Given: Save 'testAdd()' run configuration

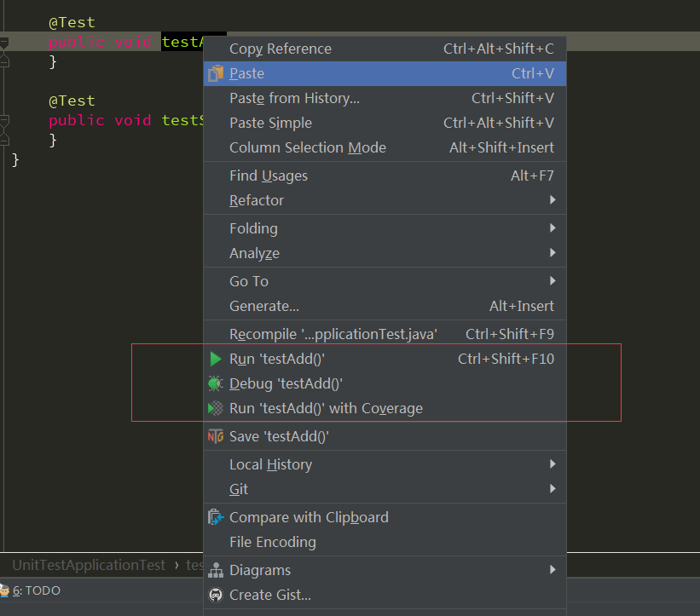Looking at the screenshot, I should 385,436.
